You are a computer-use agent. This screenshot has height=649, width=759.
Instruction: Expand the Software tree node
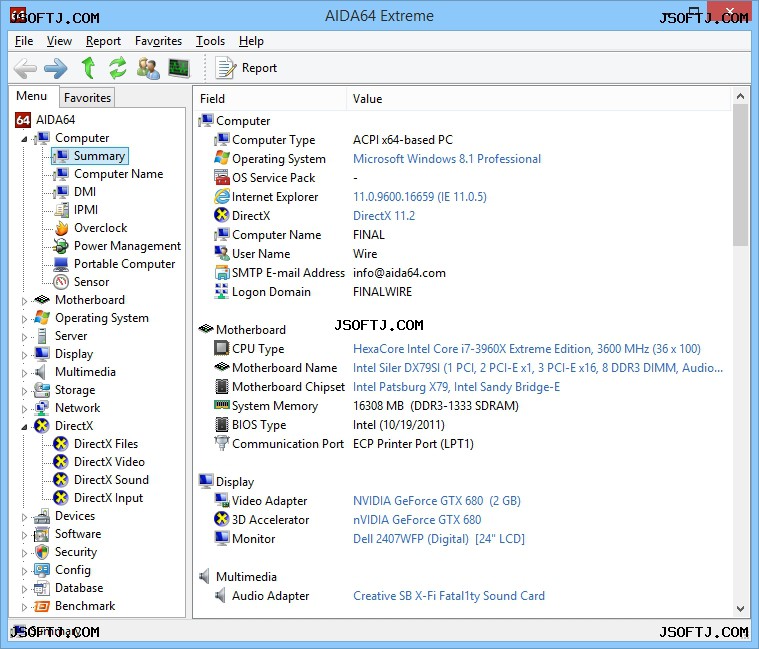click(24, 535)
